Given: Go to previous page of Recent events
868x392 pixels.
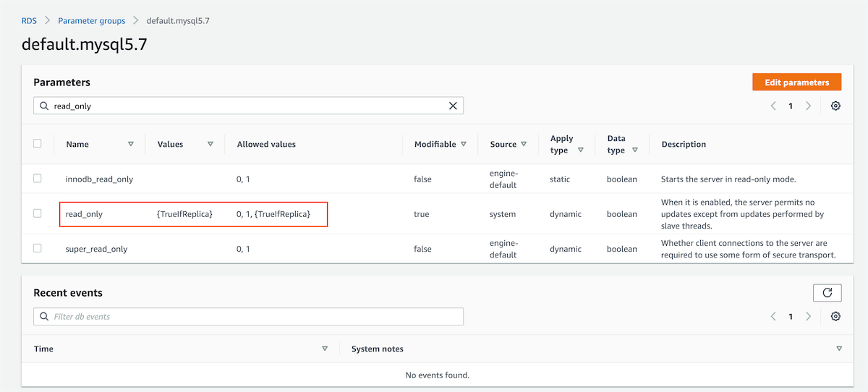Looking at the screenshot, I should click(x=773, y=317).
